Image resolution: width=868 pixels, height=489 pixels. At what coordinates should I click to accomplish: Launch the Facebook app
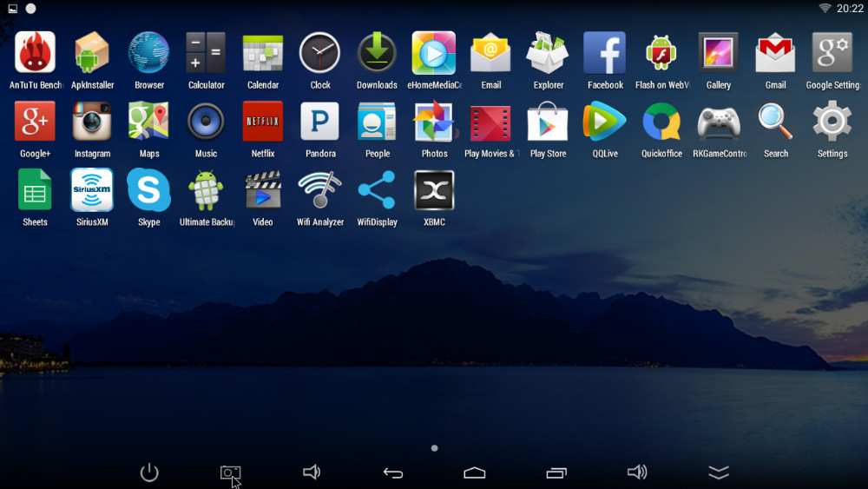[x=605, y=53]
